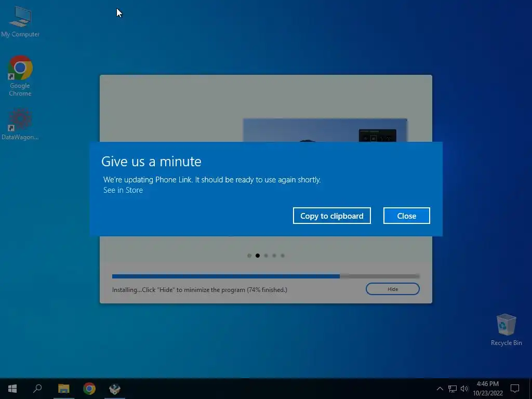Click the updating Phone Link message
Image resolution: width=532 pixels, height=399 pixels.
click(x=212, y=179)
